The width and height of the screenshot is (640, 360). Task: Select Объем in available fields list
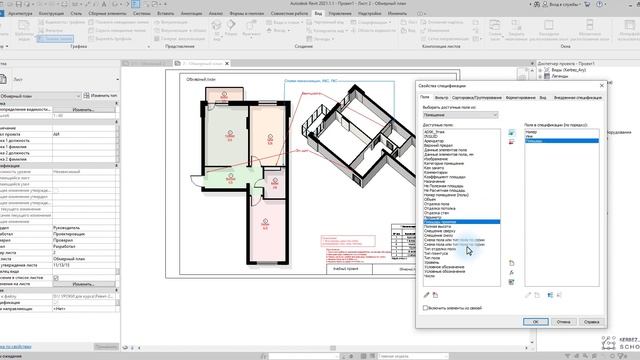tap(430, 200)
